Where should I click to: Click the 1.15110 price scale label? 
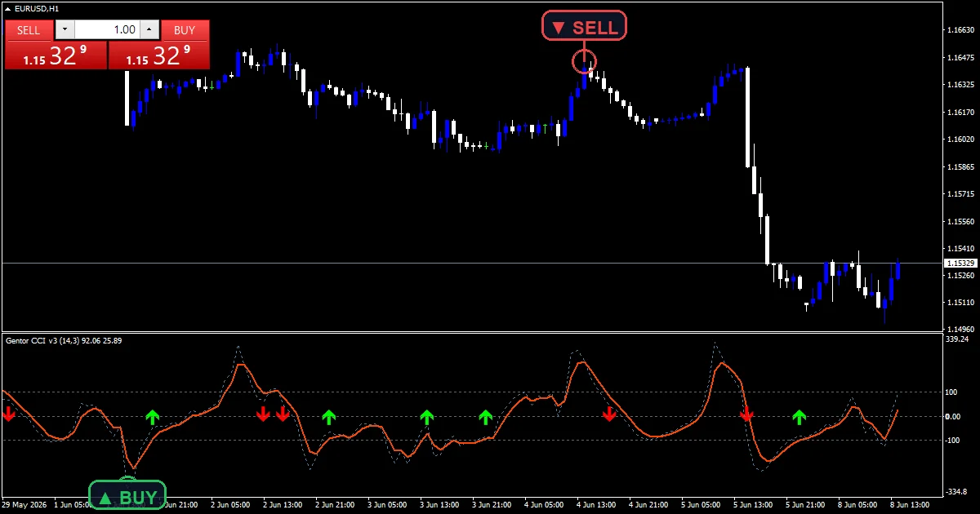pos(960,303)
